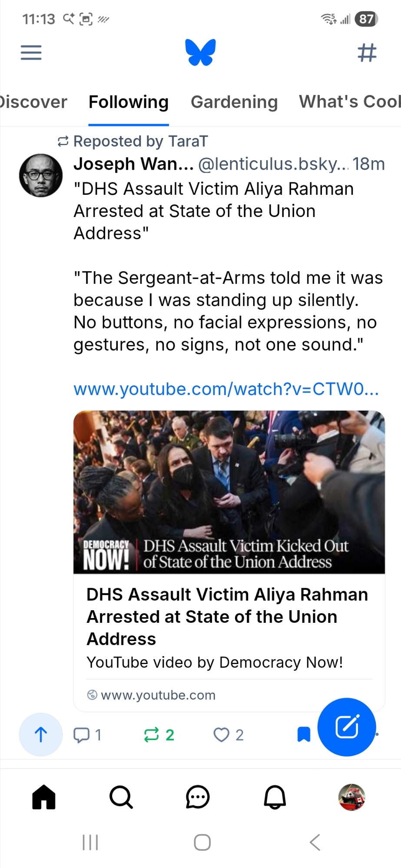Open the hamburger side menu
Screen dimensions: 401x868
31,53
